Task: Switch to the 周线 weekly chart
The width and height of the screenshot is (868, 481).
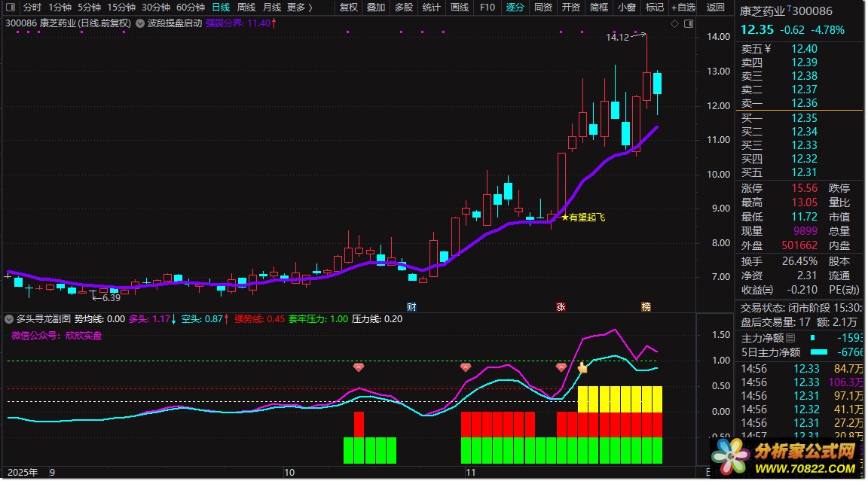Action: [246, 8]
